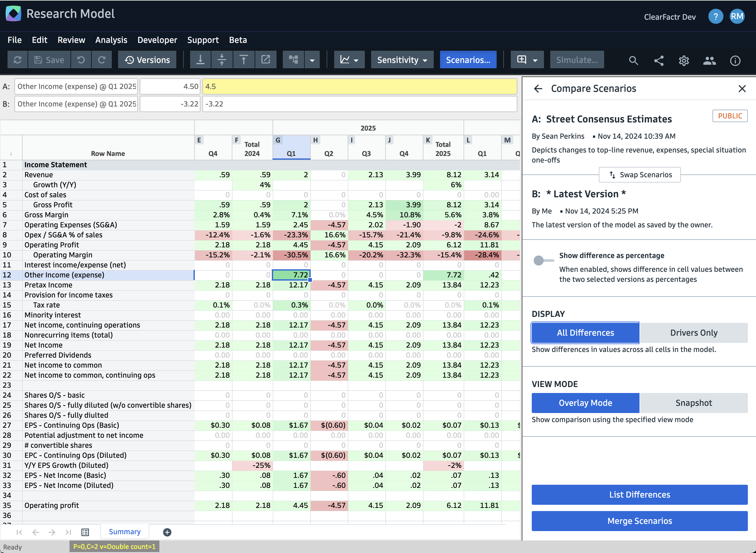Screen dimensions: 756x553
Task: Click the Research Model app logo
Action: tap(13, 14)
